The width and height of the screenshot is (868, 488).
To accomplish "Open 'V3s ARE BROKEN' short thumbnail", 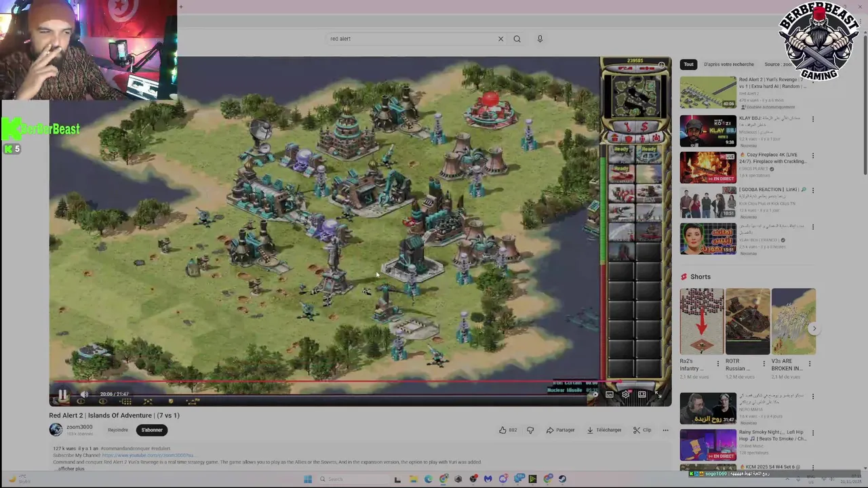I will click(793, 321).
